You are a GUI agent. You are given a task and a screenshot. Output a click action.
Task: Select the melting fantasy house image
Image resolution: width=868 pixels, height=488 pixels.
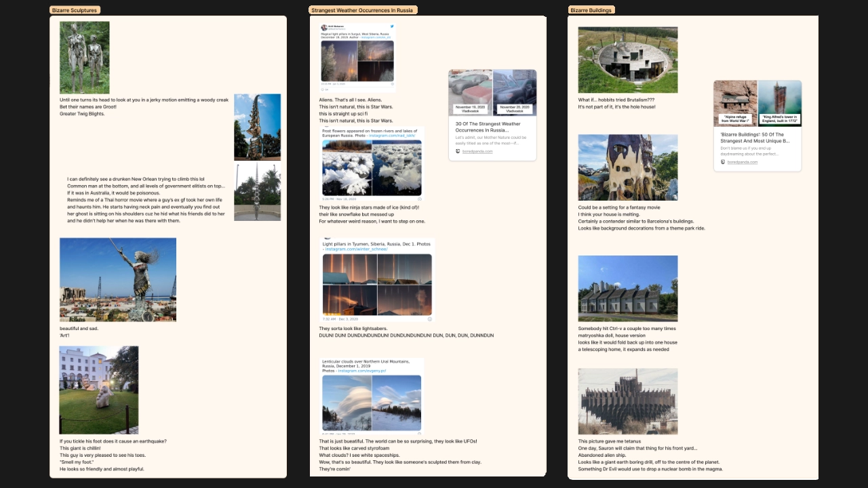click(x=628, y=167)
